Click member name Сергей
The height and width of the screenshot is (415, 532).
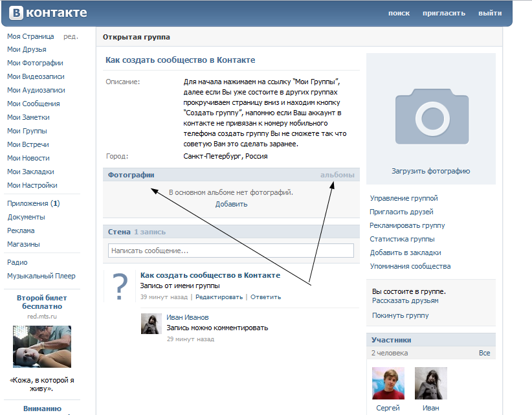click(388, 409)
